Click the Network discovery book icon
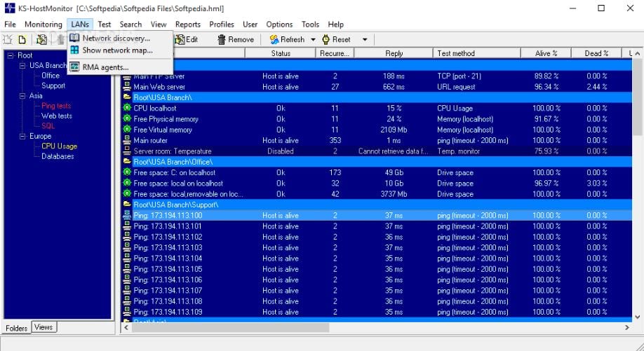Viewport: 644px width, 351px height. click(x=74, y=38)
